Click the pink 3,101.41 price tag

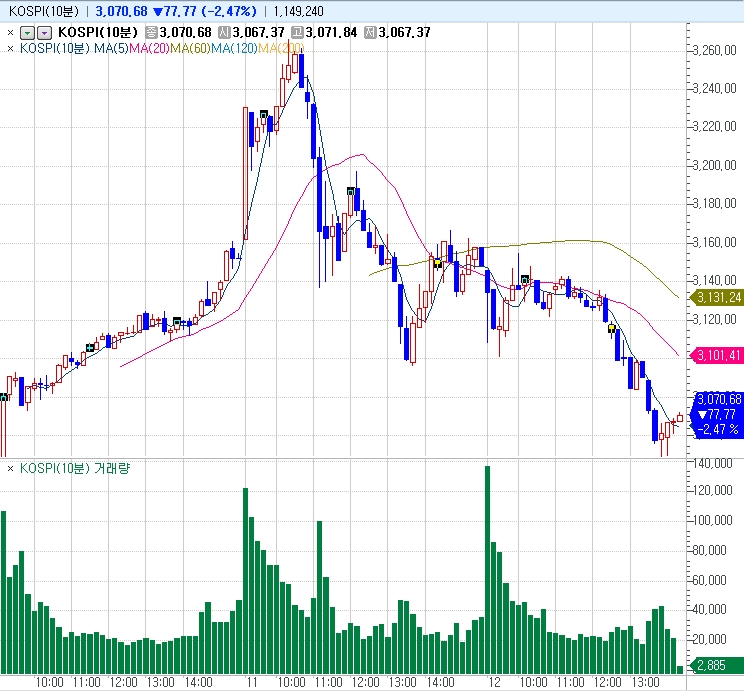(x=717, y=355)
